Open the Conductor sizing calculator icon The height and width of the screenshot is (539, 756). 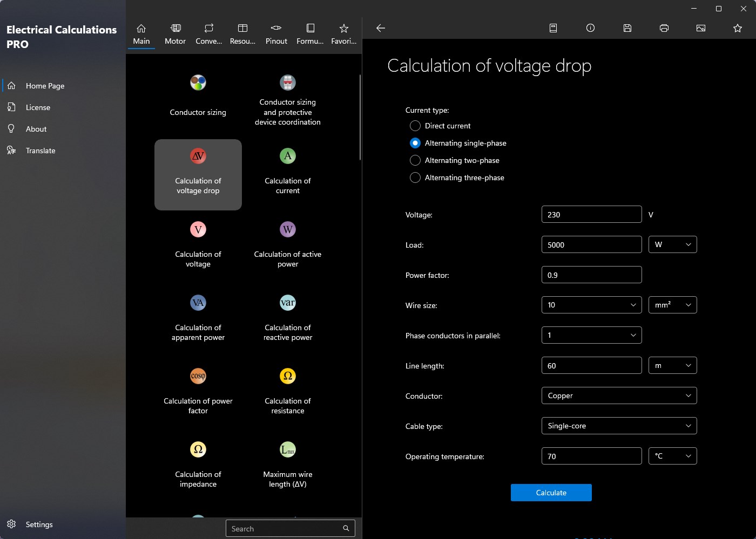(x=198, y=83)
